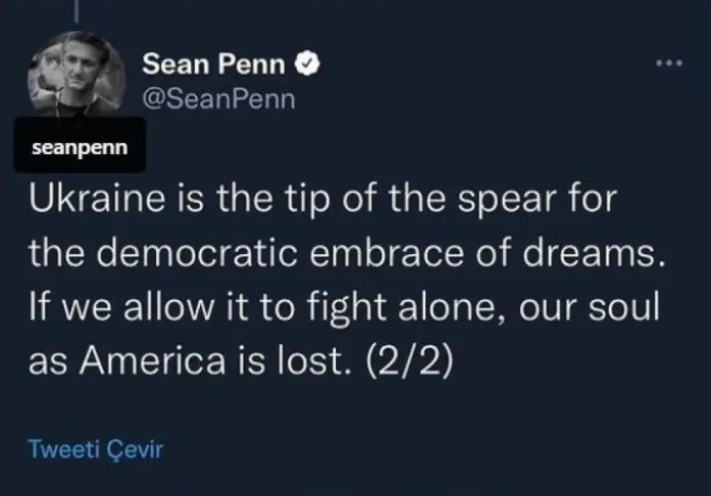Open the @SeanPenn handle link
This screenshot has width=711, height=496.
tap(219, 99)
